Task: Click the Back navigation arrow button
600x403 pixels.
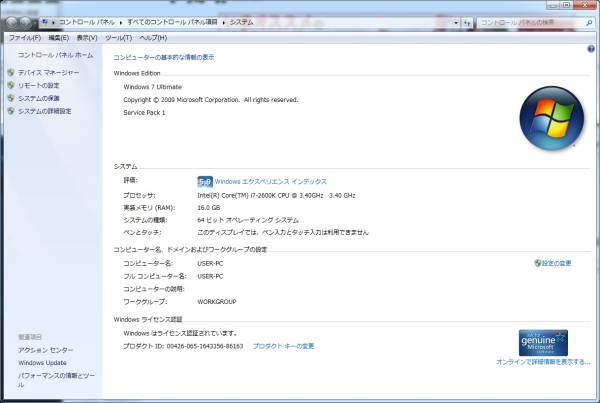Action: 11,22
